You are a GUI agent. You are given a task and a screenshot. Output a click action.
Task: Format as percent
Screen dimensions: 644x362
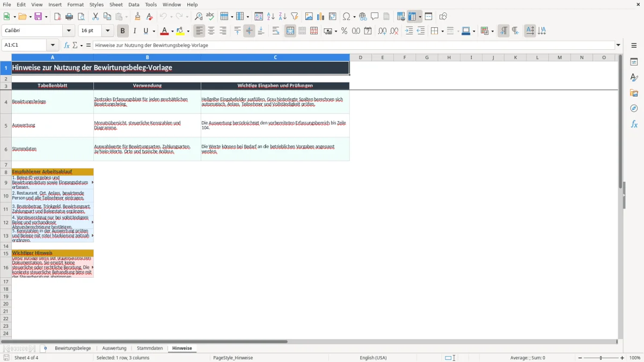[x=345, y=31]
